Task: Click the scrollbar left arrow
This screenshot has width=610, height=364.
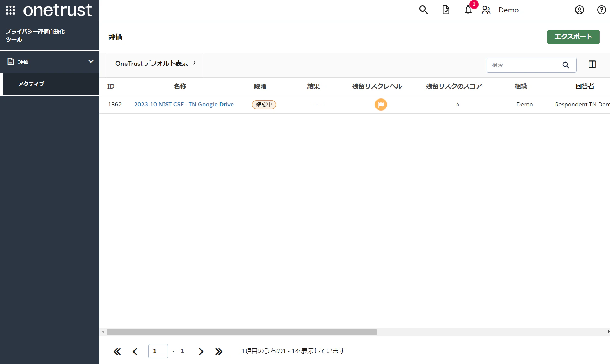Action: tap(103, 332)
